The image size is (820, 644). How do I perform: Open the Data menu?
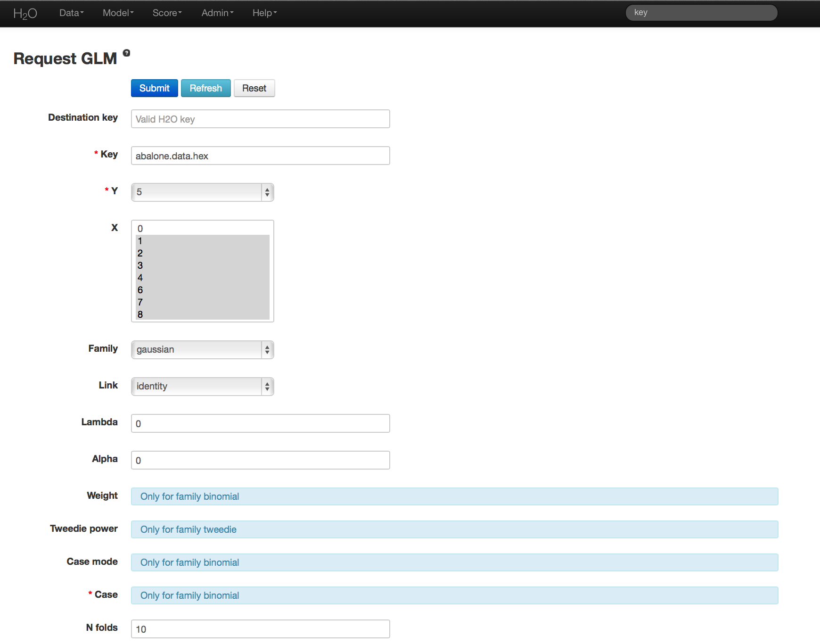point(71,13)
